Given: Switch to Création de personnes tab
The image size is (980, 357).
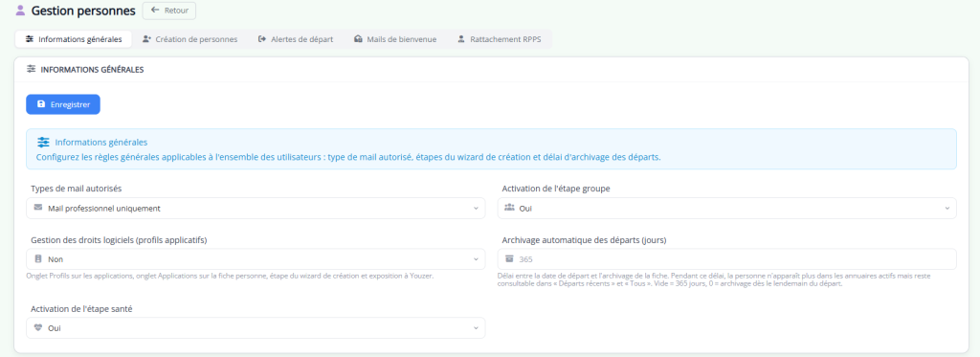Looking at the screenshot, I should coord(190,39).
